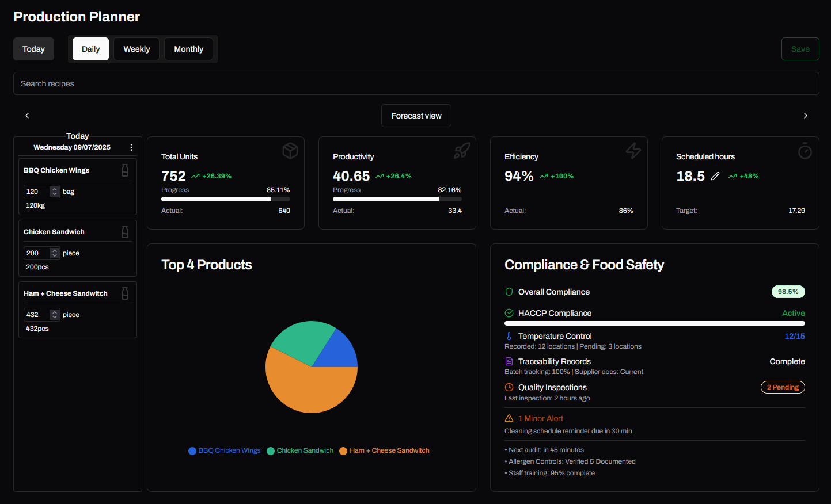Click the Save button
The image size is (831, 504).
tap(800, 49)
